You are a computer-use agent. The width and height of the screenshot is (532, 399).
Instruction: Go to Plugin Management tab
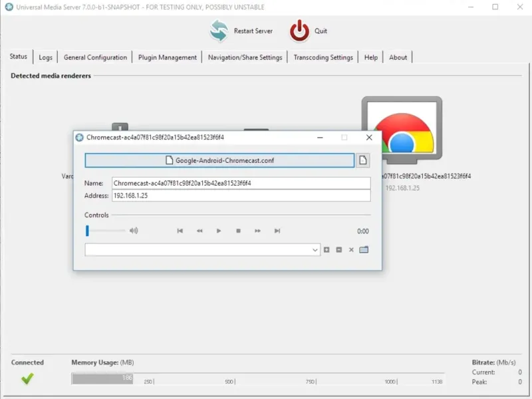tap(168, 57)
